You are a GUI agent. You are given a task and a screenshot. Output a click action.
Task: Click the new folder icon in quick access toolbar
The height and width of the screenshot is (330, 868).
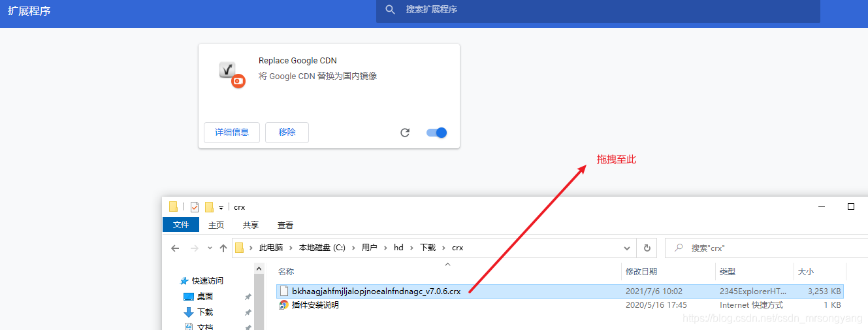[x=209, y=206]
